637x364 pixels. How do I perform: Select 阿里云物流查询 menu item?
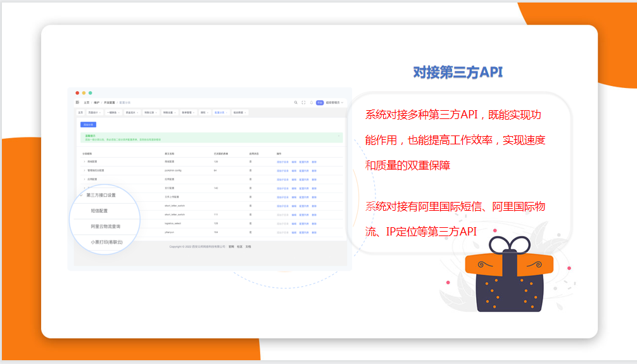pos(105,226)
